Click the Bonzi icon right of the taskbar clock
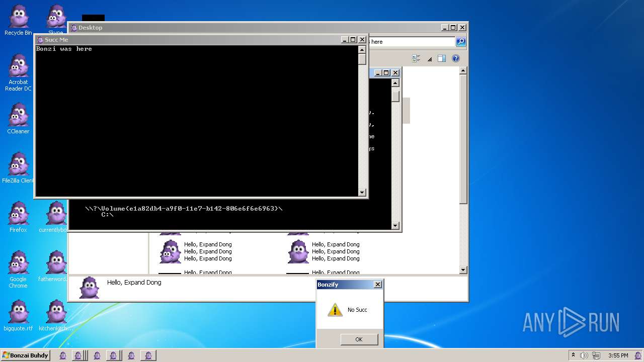644x362 pixels. [x=638, y=355]
